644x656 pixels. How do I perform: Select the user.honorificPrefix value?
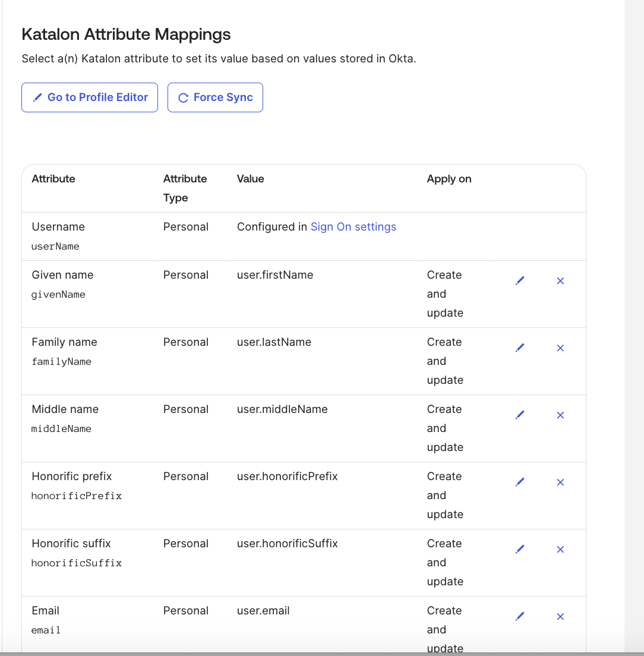[x=288, y=477]
